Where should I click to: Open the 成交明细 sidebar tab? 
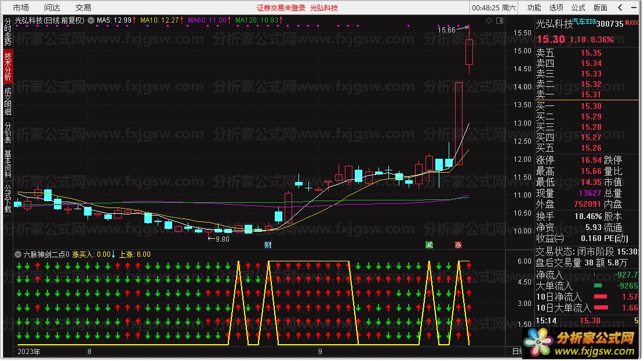click(8, 101)
